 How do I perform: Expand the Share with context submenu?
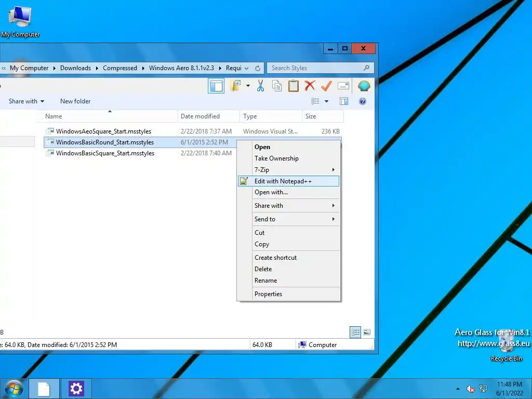point(289,206)
